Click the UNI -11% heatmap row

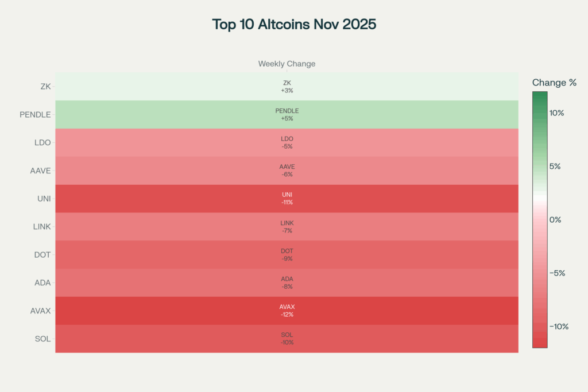(x=287, y=199)
